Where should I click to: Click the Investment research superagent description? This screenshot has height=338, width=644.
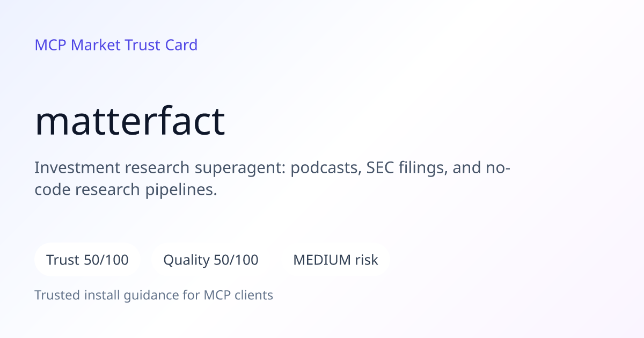pos(272,179)
